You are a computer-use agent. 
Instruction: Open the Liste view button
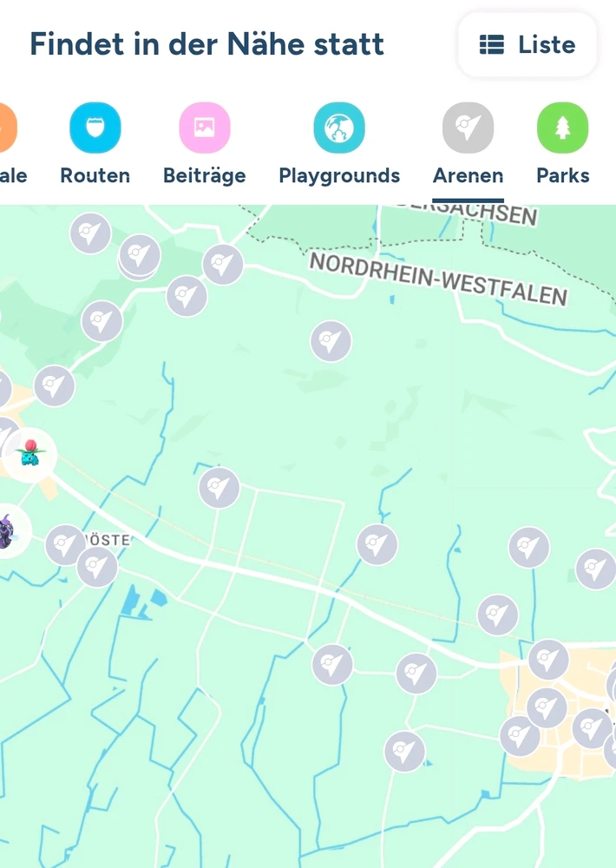pyautogui.click(x=527, y=44)
